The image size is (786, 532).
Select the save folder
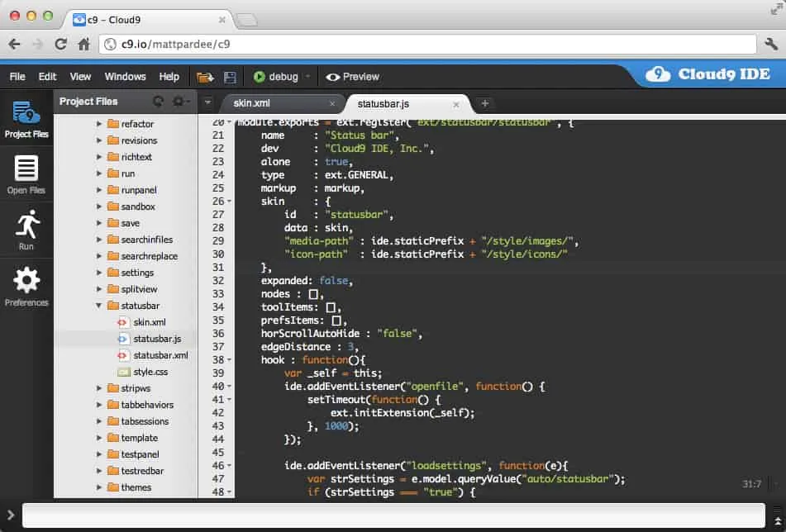(123, 223)
